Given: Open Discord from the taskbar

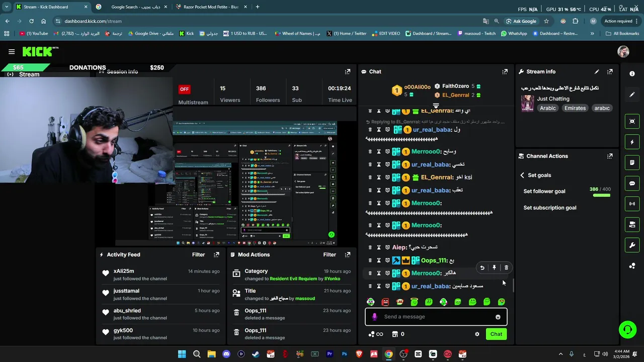Looking at the screenshot, I should point(226,354).
